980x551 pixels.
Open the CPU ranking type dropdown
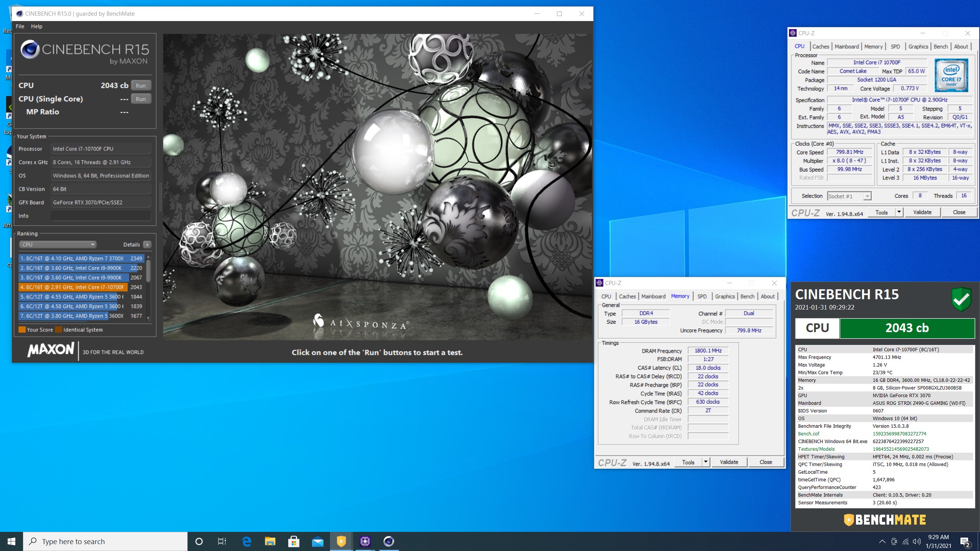click(x=57, y=245)
